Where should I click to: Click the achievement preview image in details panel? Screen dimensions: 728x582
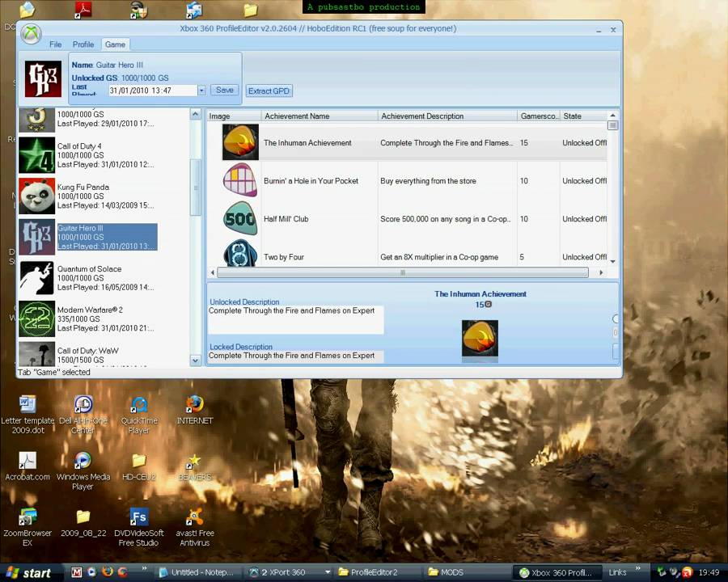(480, 339)
